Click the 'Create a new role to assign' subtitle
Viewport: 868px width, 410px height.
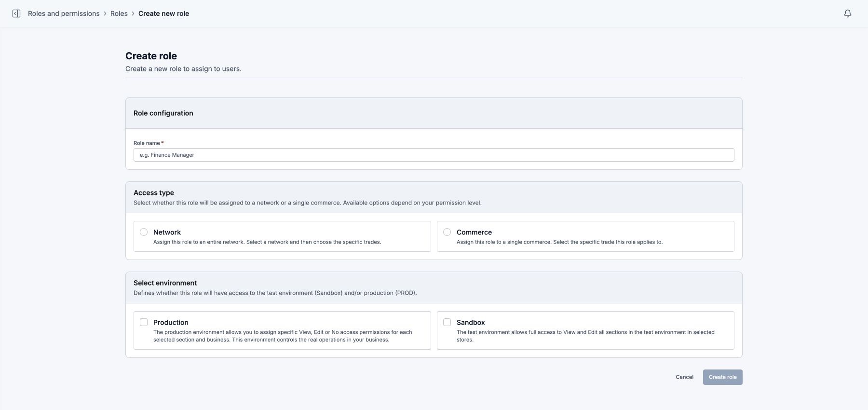click(183, 69)
